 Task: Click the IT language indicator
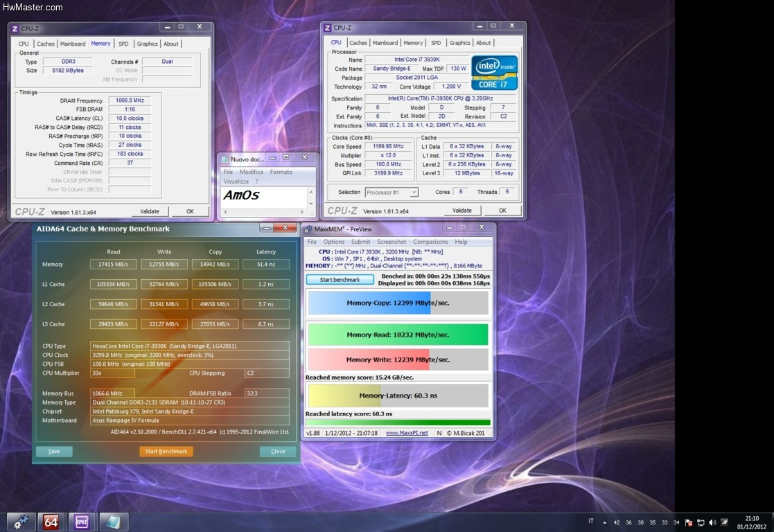[x=591, y=521]
